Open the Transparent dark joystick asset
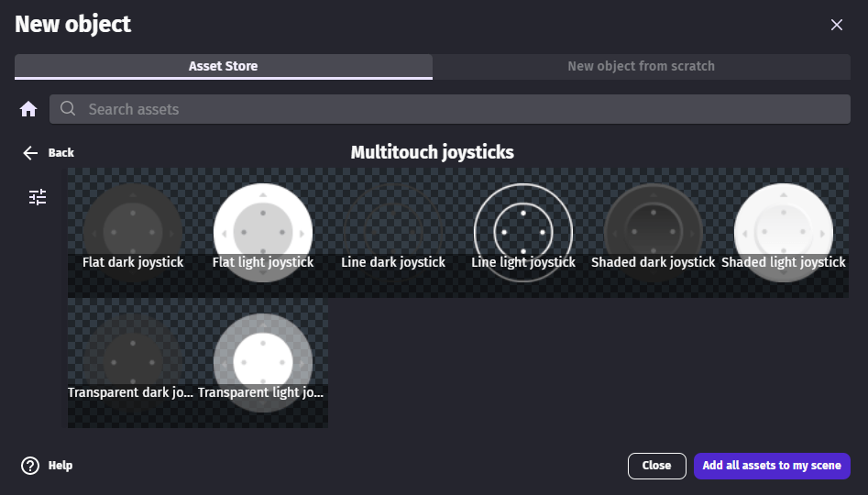The height and width of the screenshot is (495, 868). coord(133,363)
